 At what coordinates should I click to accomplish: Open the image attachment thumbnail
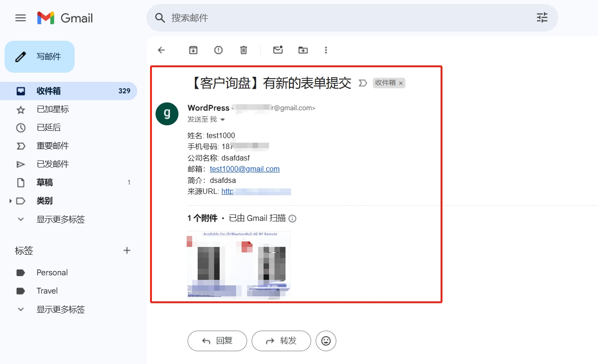pos(239,265)
